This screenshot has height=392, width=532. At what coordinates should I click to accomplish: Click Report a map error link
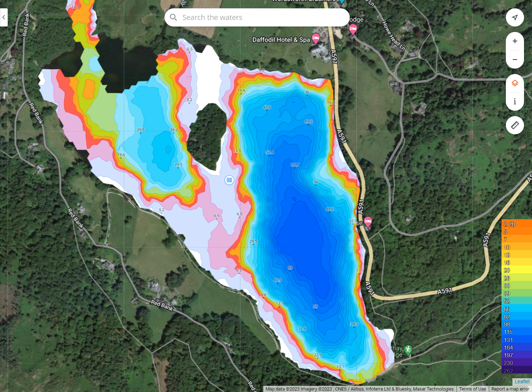510,389
